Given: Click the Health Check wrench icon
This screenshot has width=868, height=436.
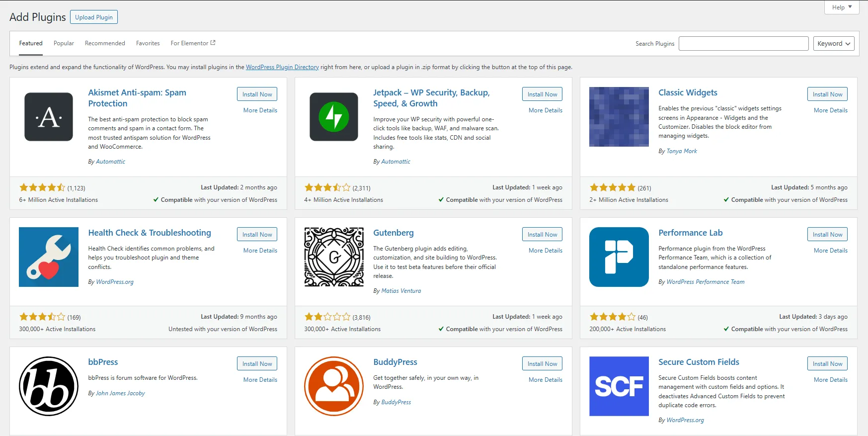Looking at the screenshot, I should point(49,257).
